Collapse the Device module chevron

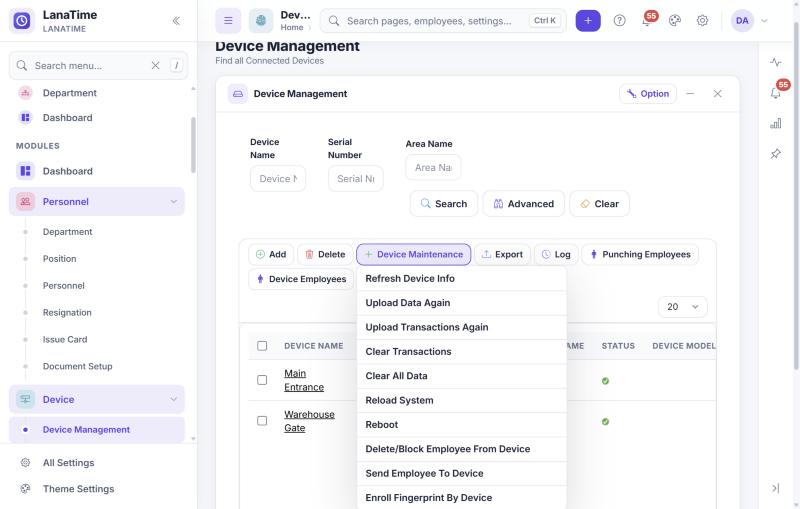173,399
